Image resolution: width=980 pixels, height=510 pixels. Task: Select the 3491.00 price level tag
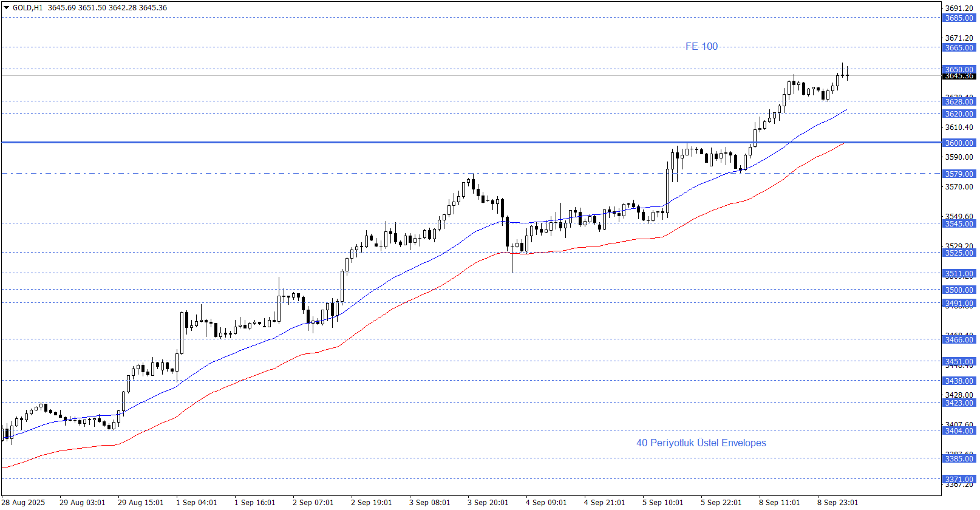[959, 303]
